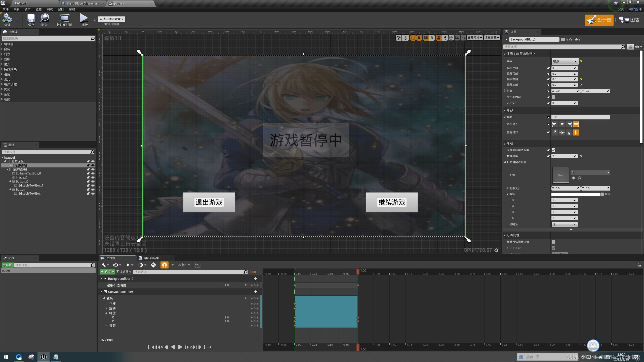Open Unreal Engine icon in Windows taskbar

click(x=43, y=357)
